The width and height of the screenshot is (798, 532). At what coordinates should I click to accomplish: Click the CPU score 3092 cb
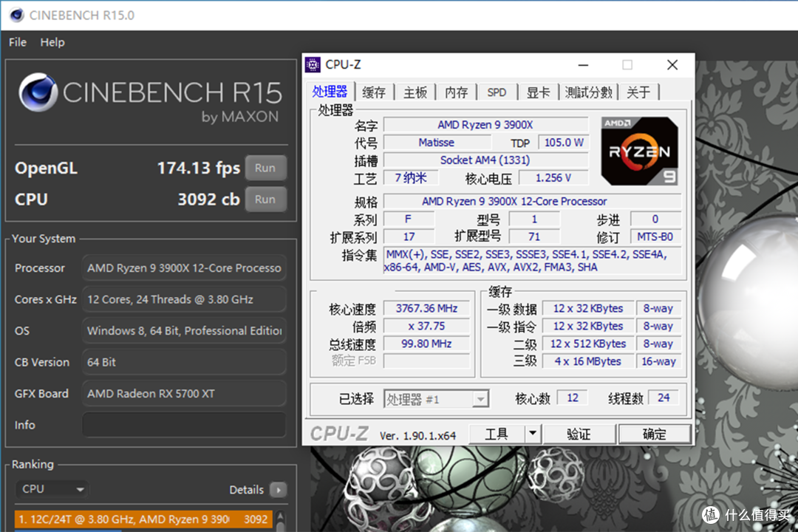tap(208, 199)
